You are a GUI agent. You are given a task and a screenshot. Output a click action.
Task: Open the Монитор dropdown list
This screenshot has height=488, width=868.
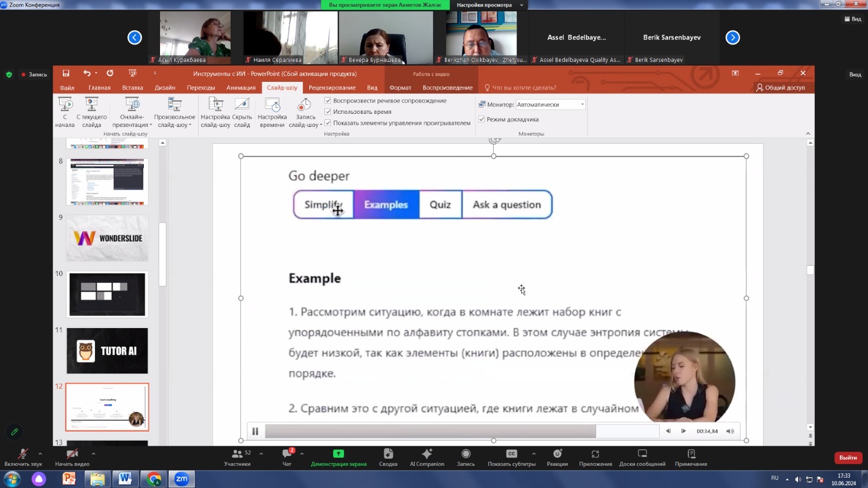click(x=582, y=105)
